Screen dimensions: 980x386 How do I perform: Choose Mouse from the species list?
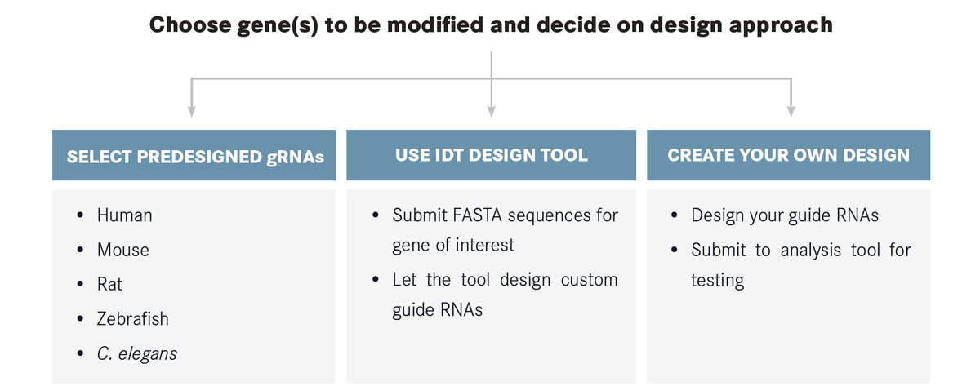(122, 250)
